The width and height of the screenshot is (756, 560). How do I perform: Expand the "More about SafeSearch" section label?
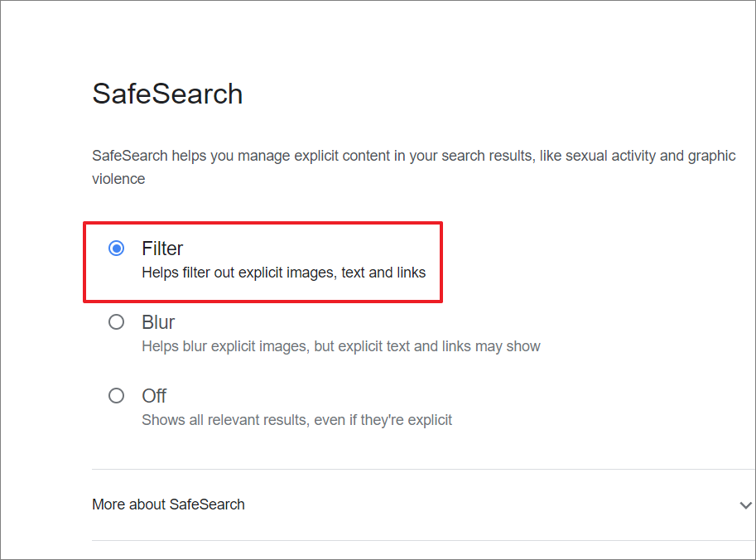[168, 504]
